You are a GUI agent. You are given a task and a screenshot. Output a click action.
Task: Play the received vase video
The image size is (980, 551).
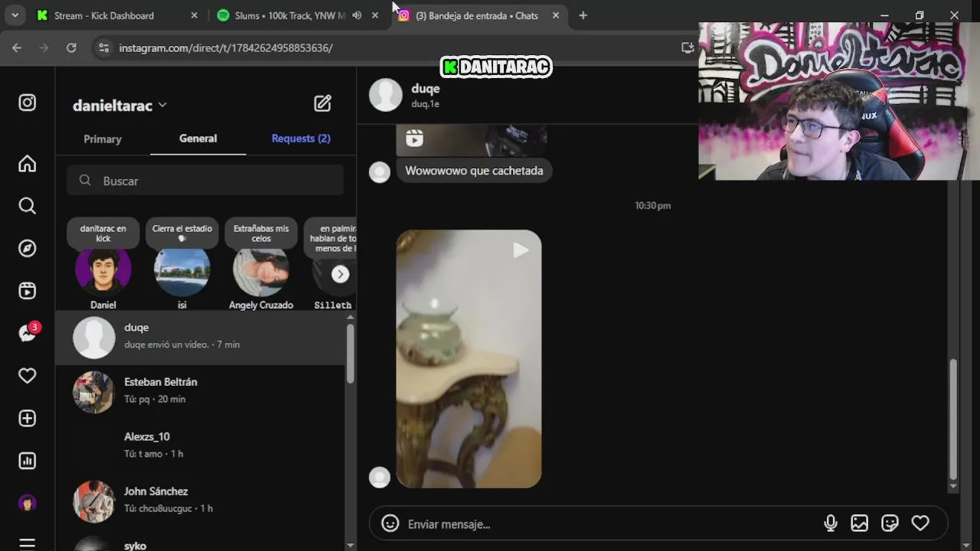[x=469, y=359]
